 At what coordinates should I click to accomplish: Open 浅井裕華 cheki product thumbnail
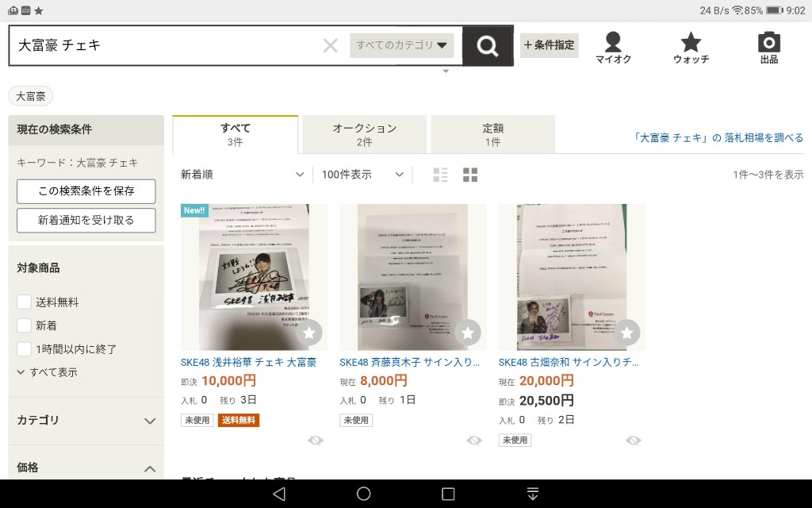[x=254, y=277]
